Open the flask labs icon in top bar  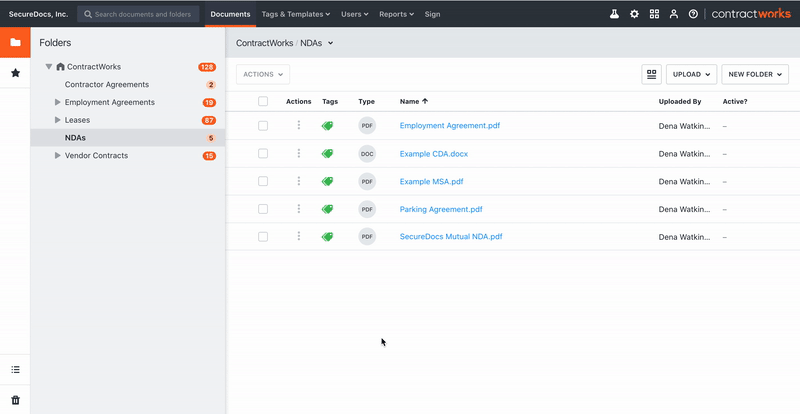pyautogui.click(x=614, y=14)
